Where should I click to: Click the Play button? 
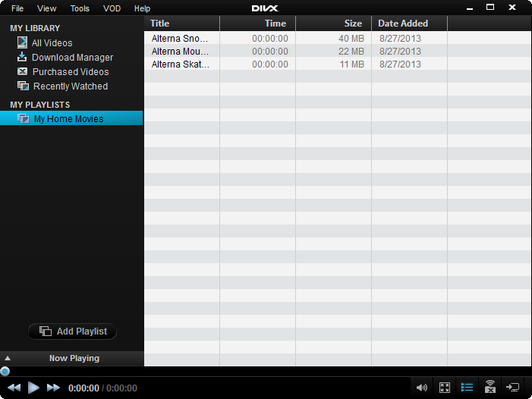(x=33, y=388)
